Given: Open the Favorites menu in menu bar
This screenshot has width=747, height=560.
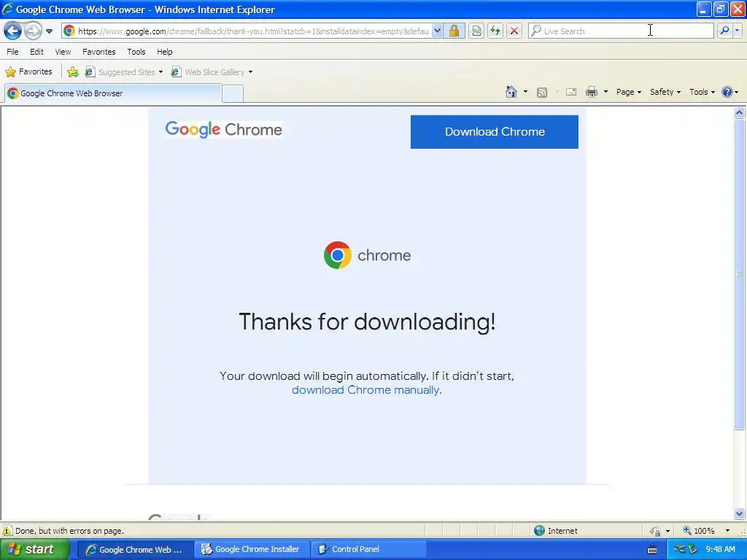Looking at the screenshot, I should (x=98, y=52).
